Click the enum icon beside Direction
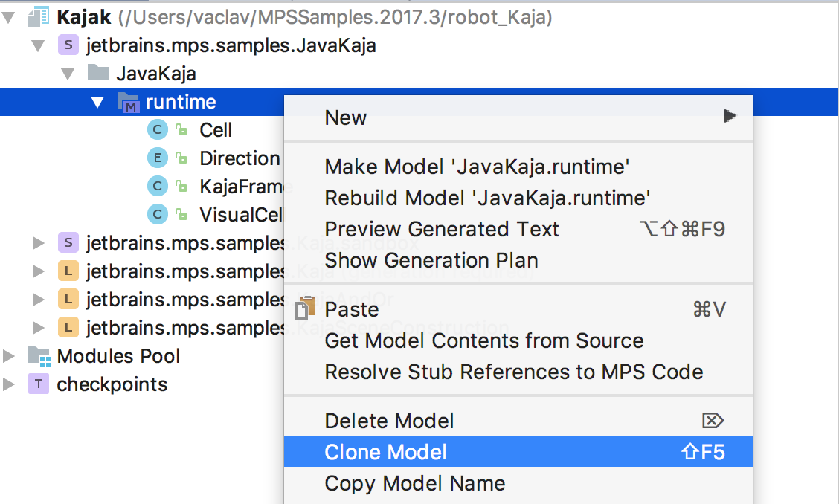Screen dimensions: 839x504 click(158, 158)
